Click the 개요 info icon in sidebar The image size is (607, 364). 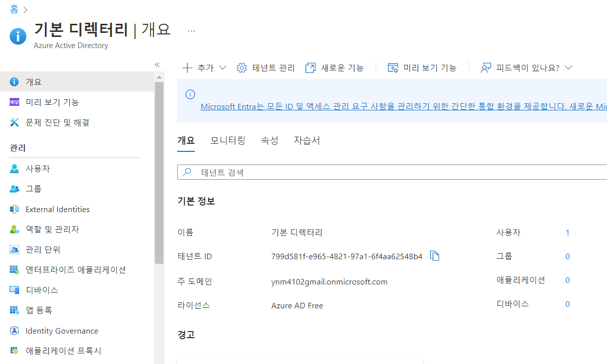[14, 82]
